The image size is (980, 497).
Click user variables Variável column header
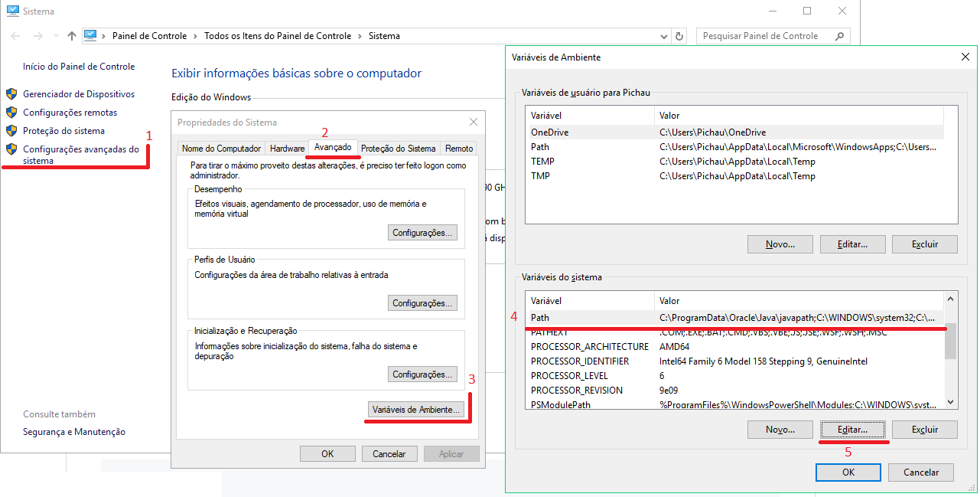pos(591,116)
